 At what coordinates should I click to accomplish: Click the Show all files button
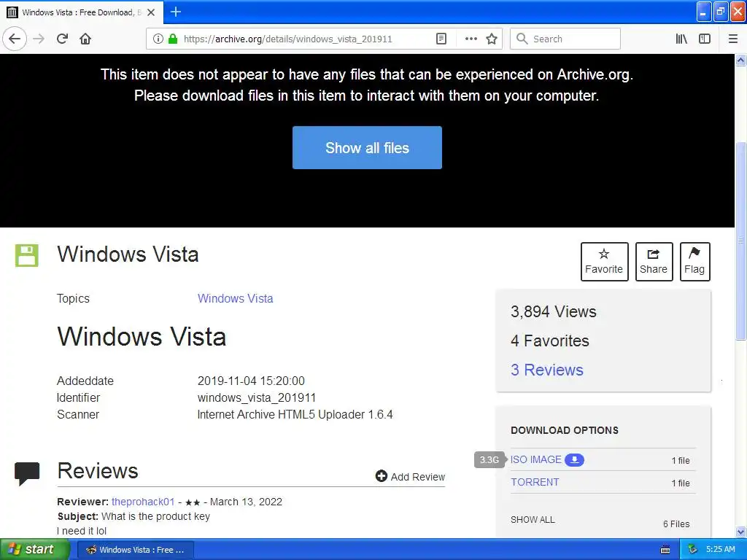(368, 147)
